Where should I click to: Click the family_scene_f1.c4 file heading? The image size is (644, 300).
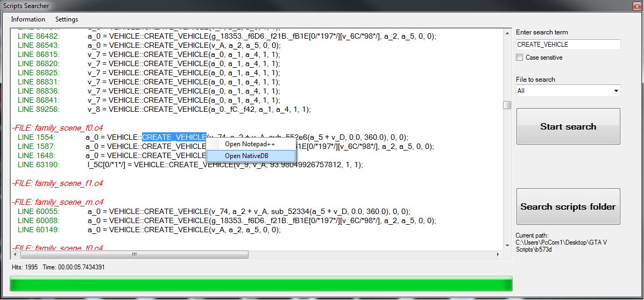click(57, 183)
